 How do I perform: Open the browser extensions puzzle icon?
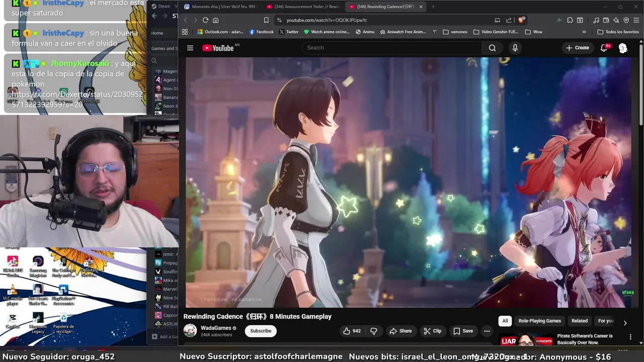[x=570, y=20]
